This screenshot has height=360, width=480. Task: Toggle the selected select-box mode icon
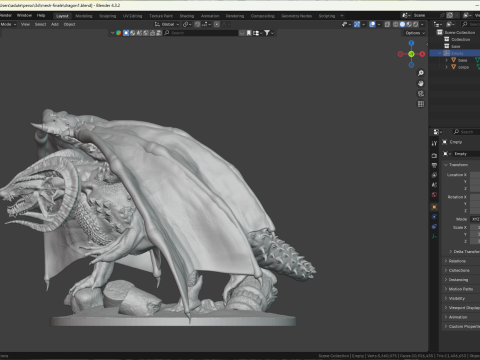126,33
